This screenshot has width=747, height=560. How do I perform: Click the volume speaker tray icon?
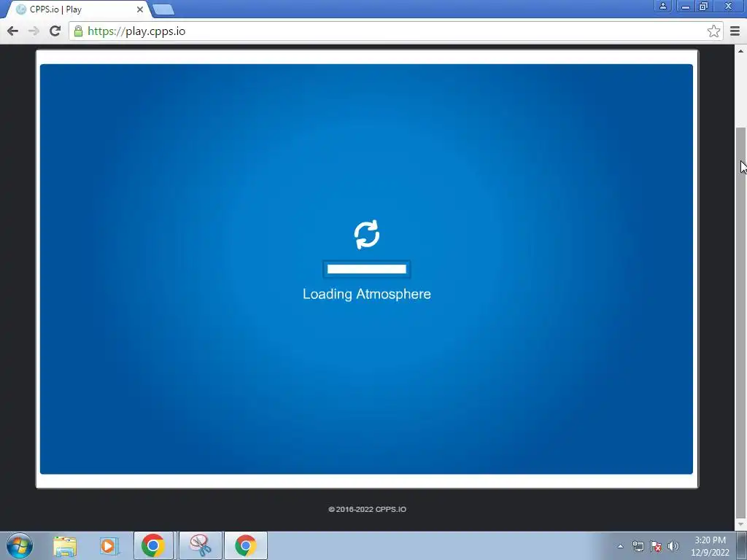pyautogui.click(x=673, y=546)
